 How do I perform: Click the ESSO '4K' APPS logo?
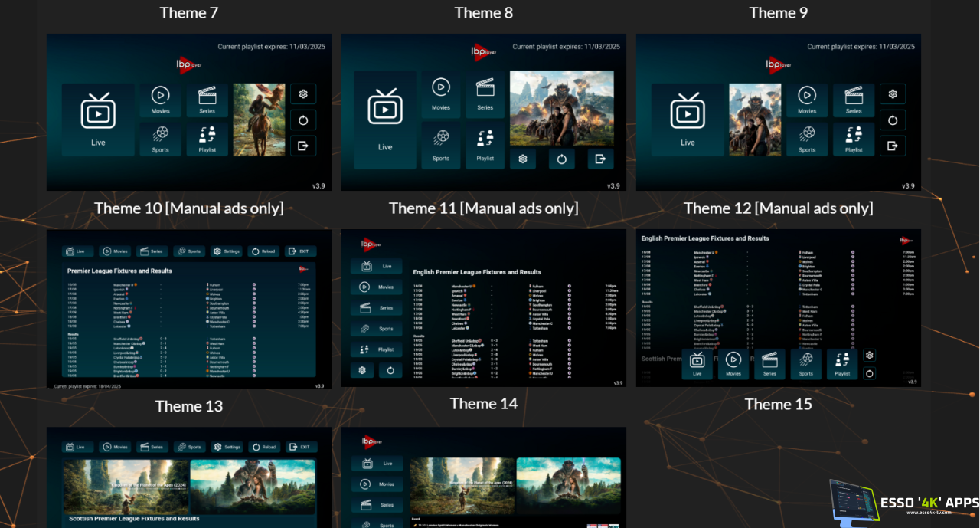pyautogui.click(x=903, y=503)
